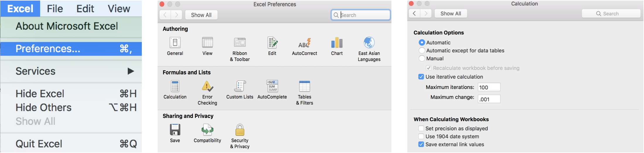This screenshot has height=153, width=644.
Task: Open View preferences icon
Action: (x=207, y=43)
